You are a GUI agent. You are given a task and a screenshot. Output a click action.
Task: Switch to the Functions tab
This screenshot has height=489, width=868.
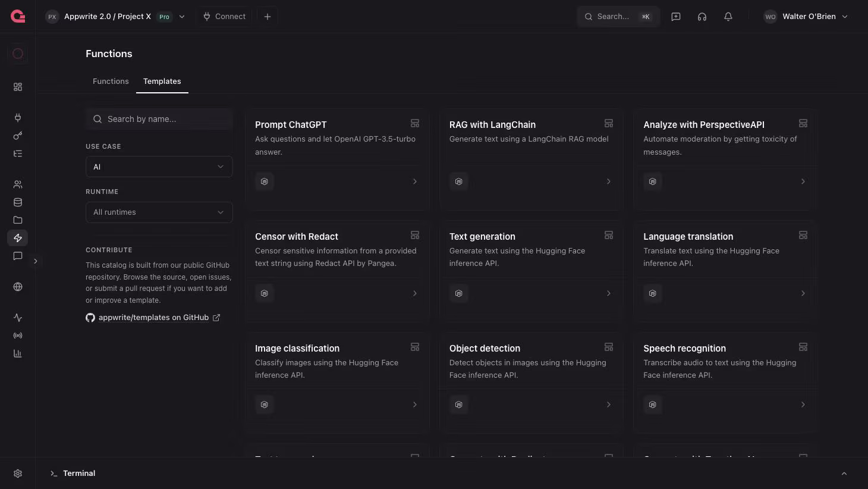point(111,81)
